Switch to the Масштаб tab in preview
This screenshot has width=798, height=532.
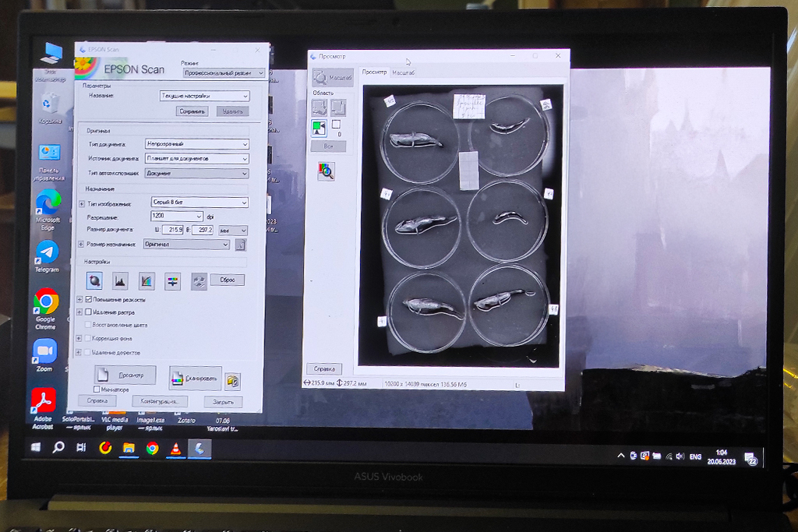403,72
